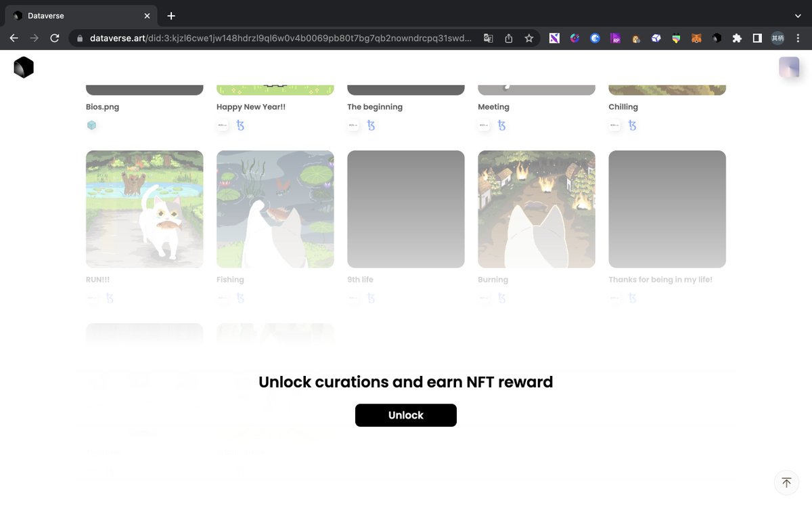Click the file badge under the Meeting card
Image resolution: width=812 pixels, height=508 pixels.
coord(484,125)
